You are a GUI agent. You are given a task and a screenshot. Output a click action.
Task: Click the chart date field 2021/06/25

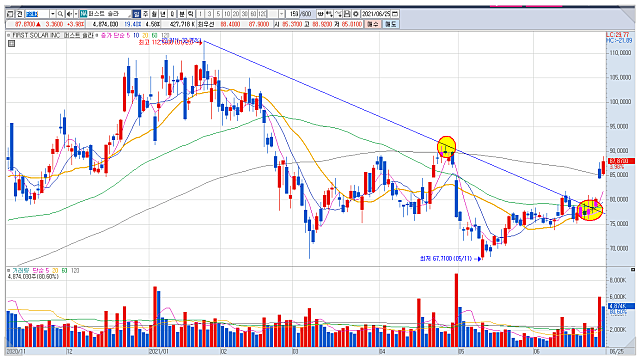click(376, 14)
